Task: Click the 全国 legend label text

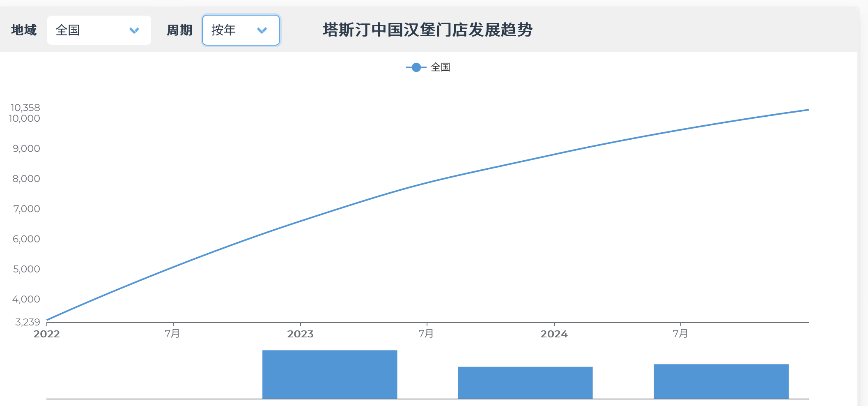Action: pos(441,67)
